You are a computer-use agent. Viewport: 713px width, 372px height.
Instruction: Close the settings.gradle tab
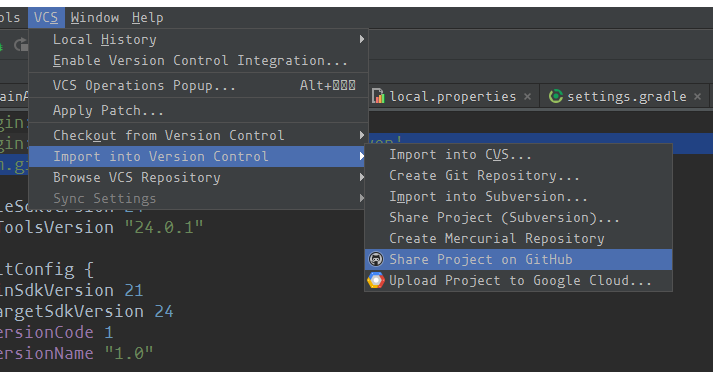tap(698, 96)
